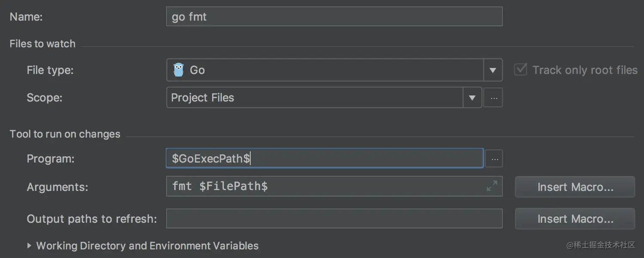This screenshot has height=258, width=644.
Task: Click Insert Macro next to Arguments
Action: point(574,187)
